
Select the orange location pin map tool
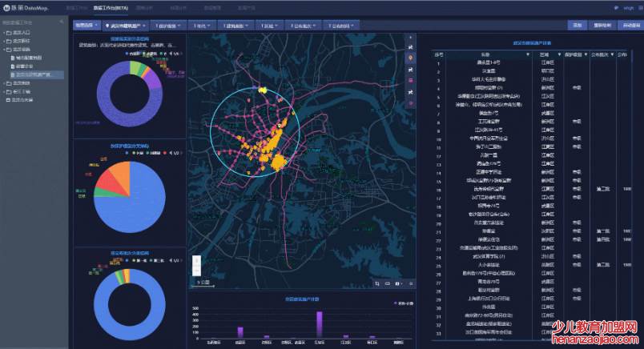[x=411, y=58]
